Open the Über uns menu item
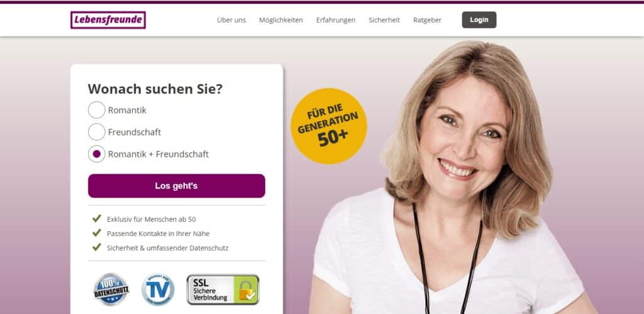Viewport: 644px width, 314px height. click(231, 20)
